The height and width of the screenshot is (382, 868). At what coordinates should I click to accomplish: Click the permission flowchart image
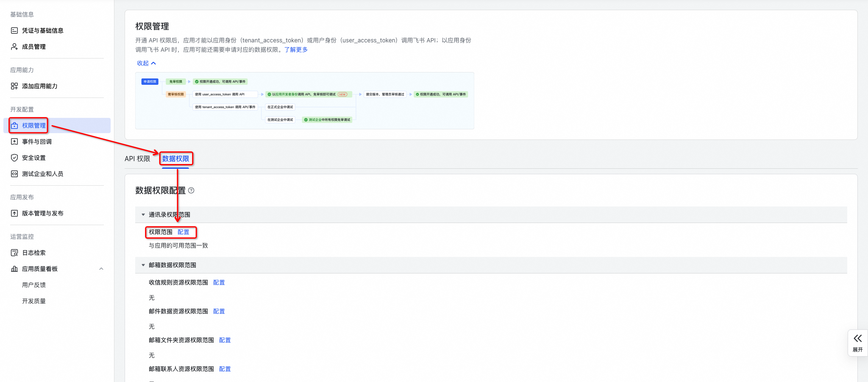(x=305, y=100)
